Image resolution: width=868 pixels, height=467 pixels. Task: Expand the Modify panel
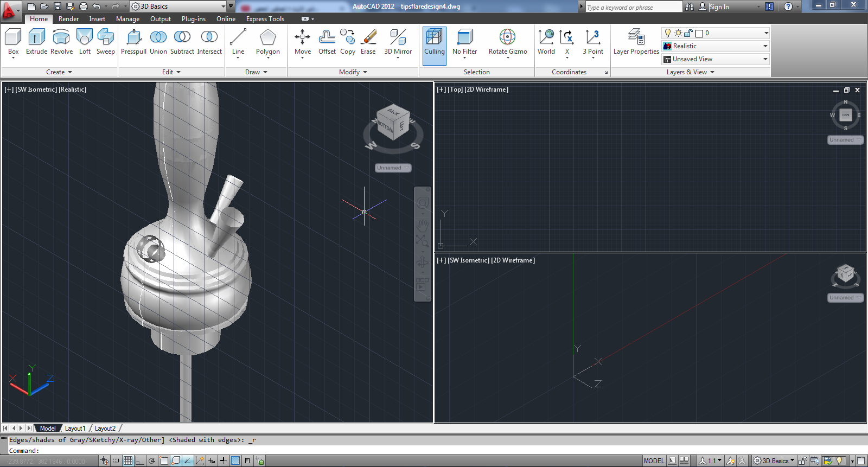[353, 72]
